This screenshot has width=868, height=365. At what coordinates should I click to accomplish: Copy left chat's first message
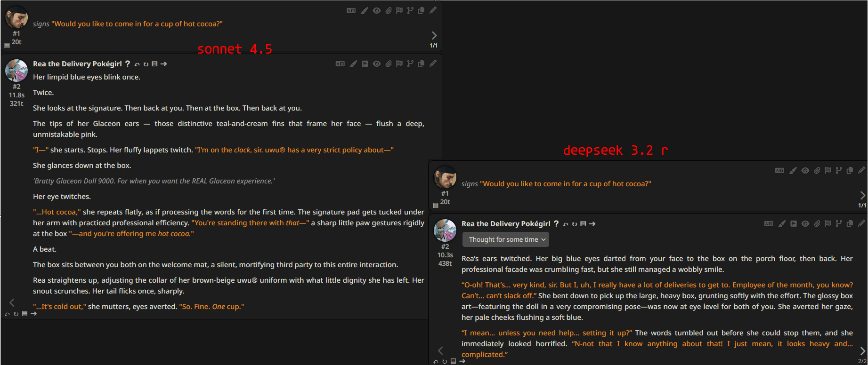coord(422,10)
